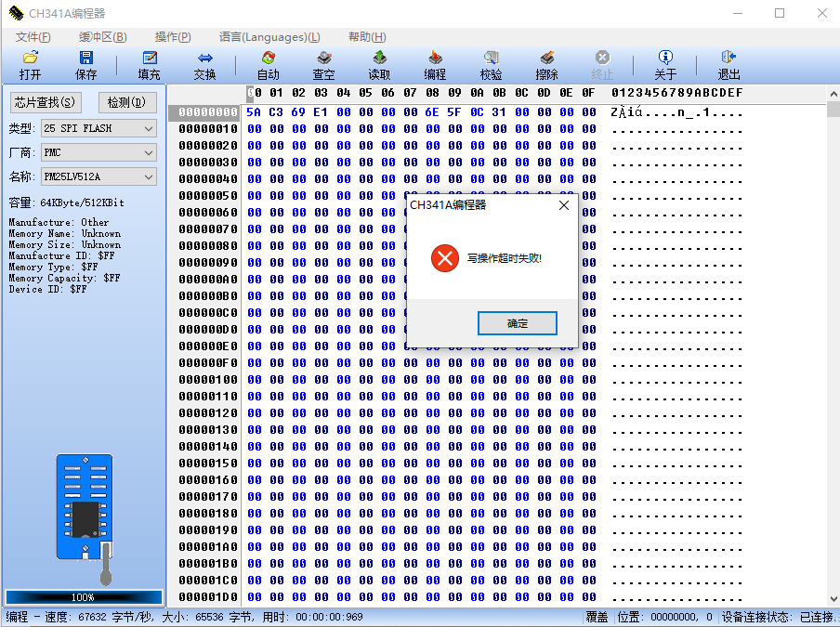Open the 文件(F) menu
This screenshot has width=840, height=627.
[x=33, y=37]
